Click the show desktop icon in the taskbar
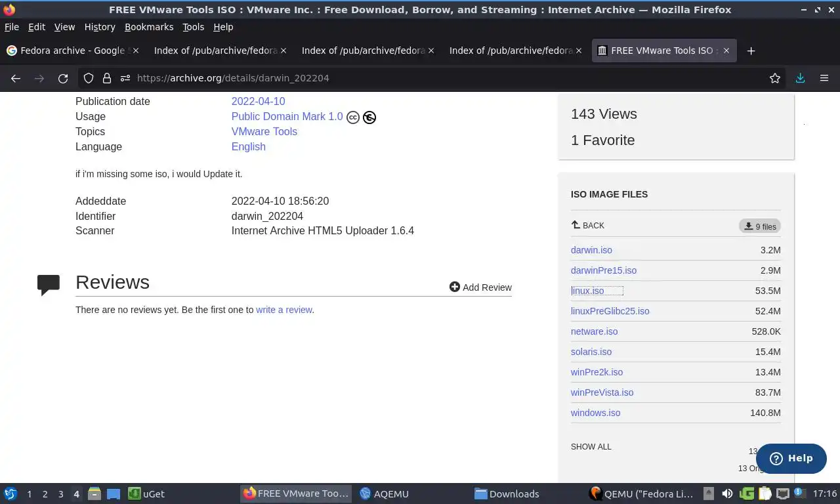Image resolution: width=840 pixels, height=504 pixels. click(114, 493)
